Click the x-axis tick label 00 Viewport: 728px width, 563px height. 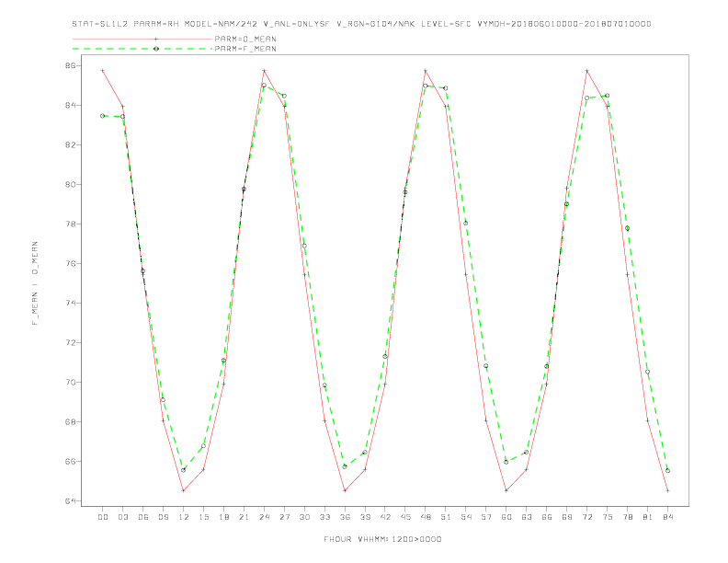103,517
